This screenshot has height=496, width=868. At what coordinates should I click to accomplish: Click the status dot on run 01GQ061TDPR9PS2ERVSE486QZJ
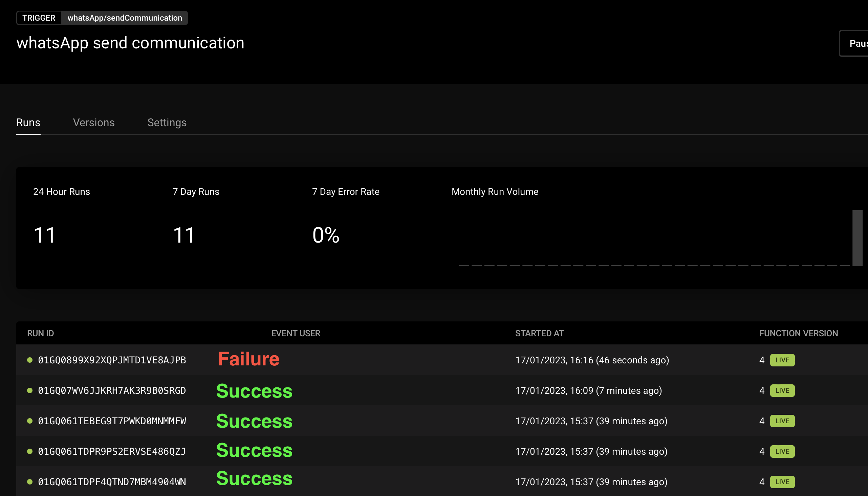pyautogui.click(x=30, y=451)
